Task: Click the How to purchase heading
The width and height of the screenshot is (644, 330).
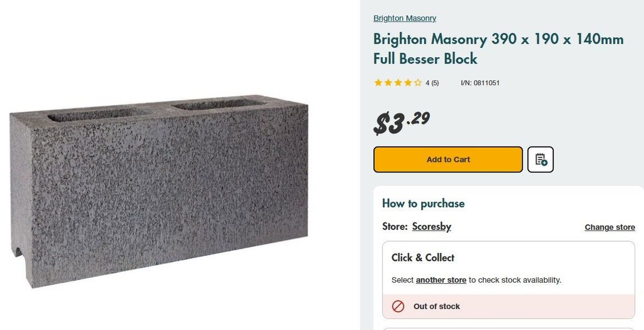Action: (423, 203)
